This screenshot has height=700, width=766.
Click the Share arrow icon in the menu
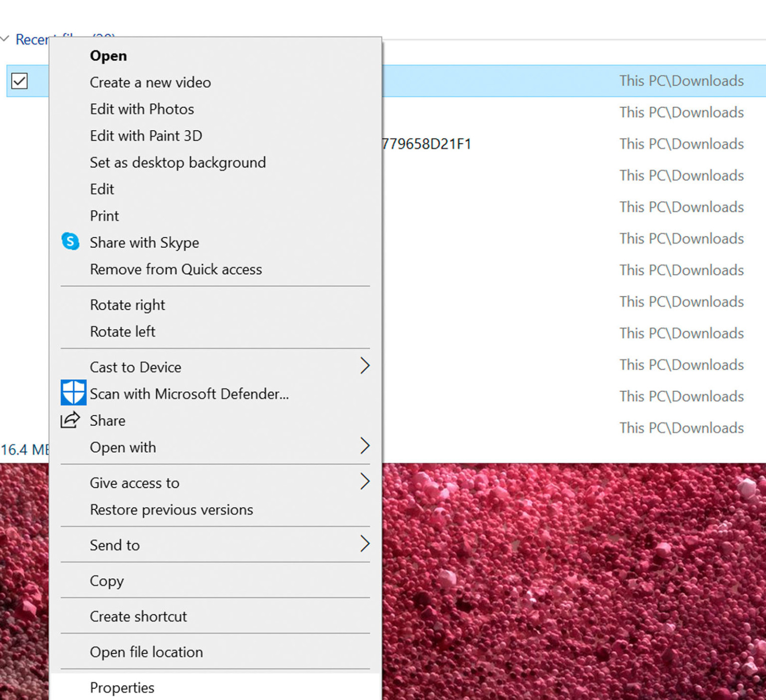(x=70, y=420)
